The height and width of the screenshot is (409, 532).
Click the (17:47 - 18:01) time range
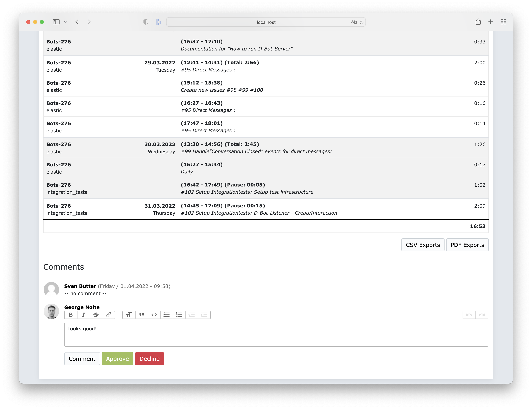202,123
